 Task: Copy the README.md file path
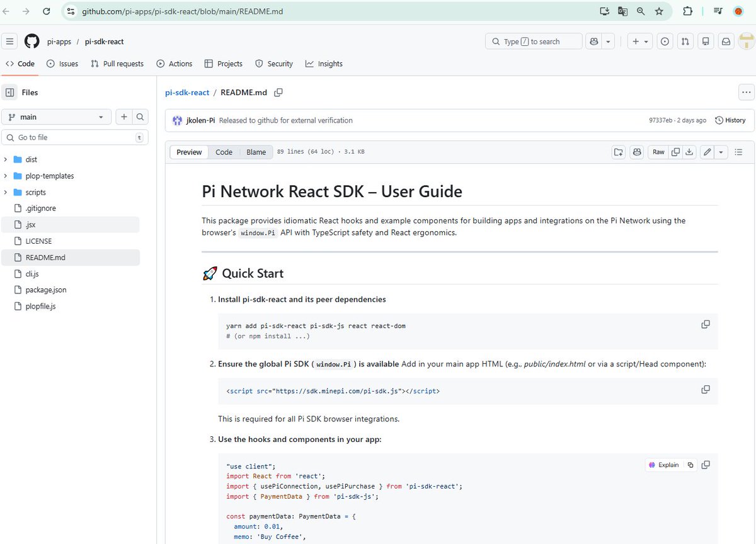click(x=278, y=93)
